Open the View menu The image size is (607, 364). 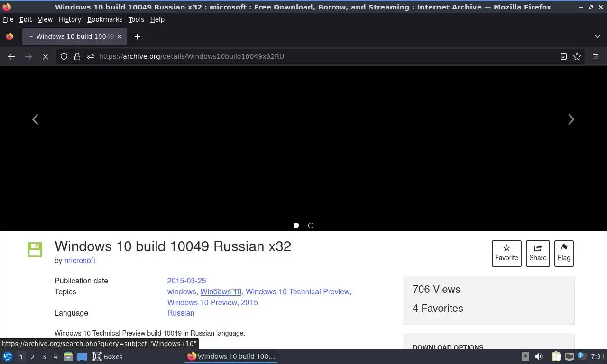pos(45,19)
